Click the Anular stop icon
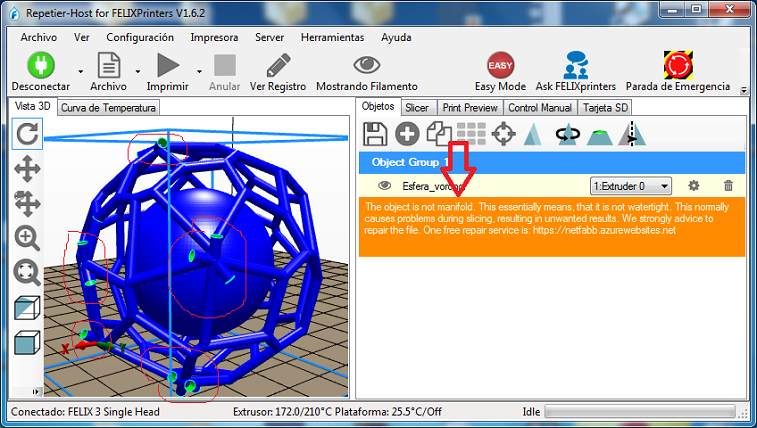The image size is (757, 428). pos(224,65)
